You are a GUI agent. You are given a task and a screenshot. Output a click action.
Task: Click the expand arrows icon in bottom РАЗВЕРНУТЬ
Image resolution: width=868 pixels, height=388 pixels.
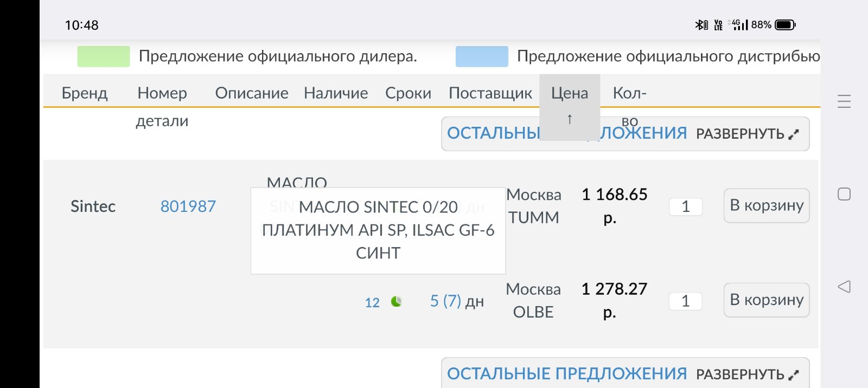794,374
